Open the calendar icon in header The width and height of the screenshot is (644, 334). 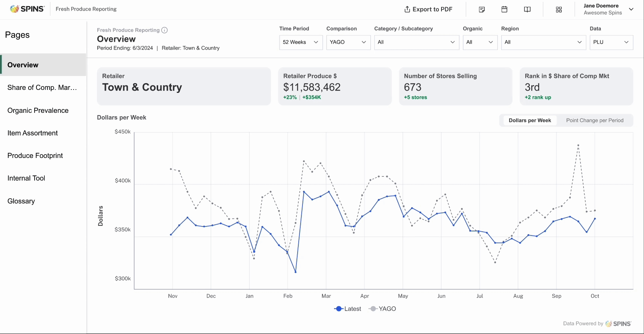(x=504, y=9)
